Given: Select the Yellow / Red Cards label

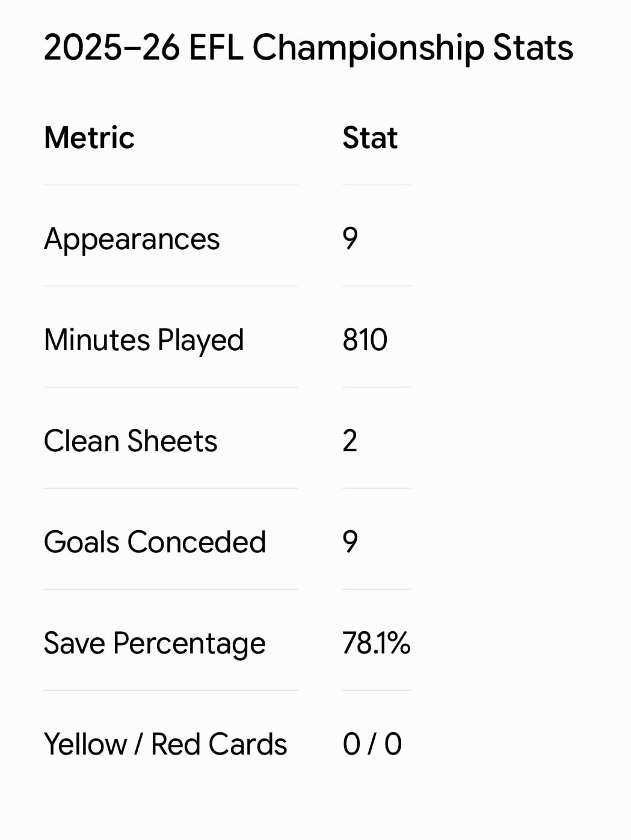Looking at the screenshot, I should pos(165,744).
